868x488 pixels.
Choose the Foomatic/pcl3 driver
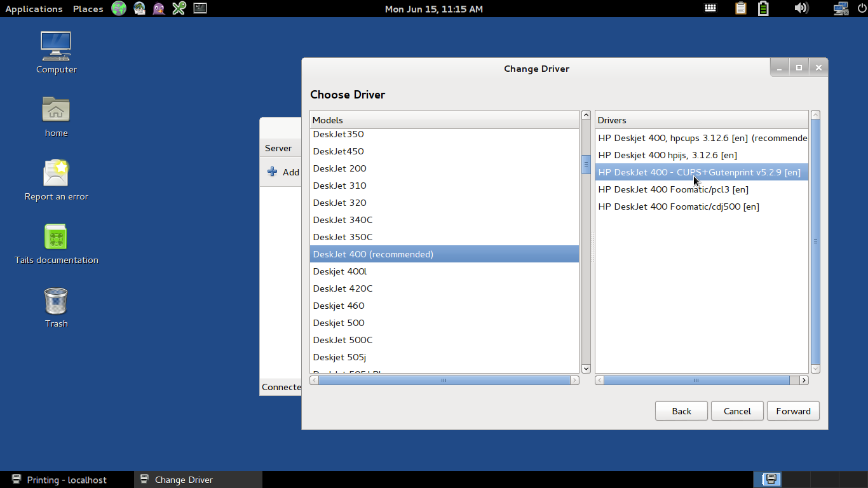702,189
